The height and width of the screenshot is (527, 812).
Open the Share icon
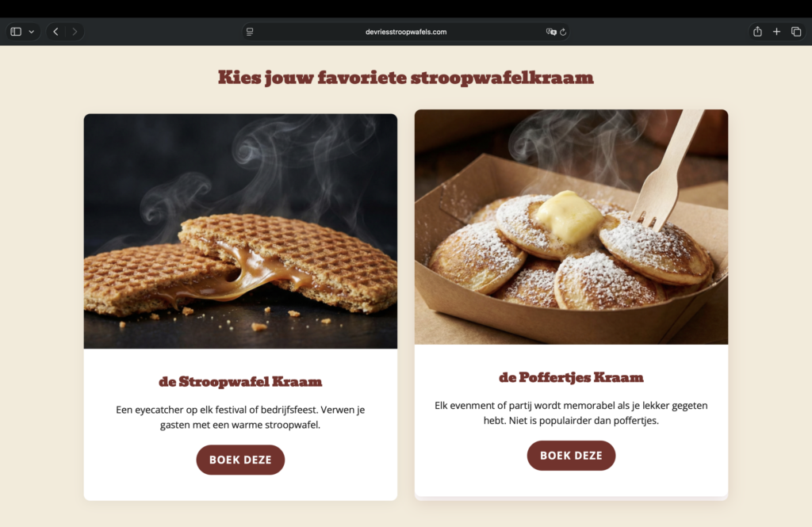point(757,32)
